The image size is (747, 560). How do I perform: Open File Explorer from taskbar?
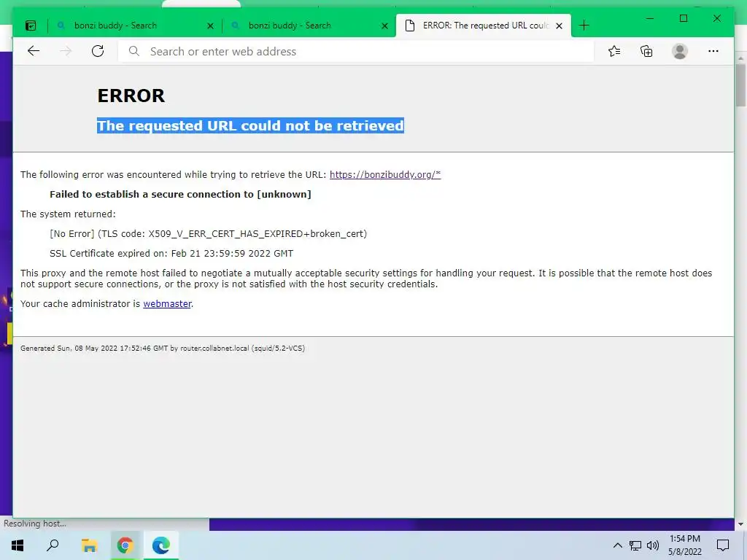pos(89,545)
